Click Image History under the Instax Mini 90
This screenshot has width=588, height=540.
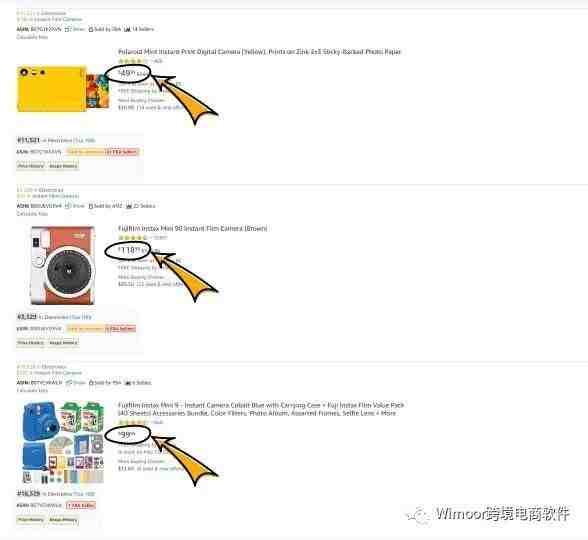coord(63,343)
